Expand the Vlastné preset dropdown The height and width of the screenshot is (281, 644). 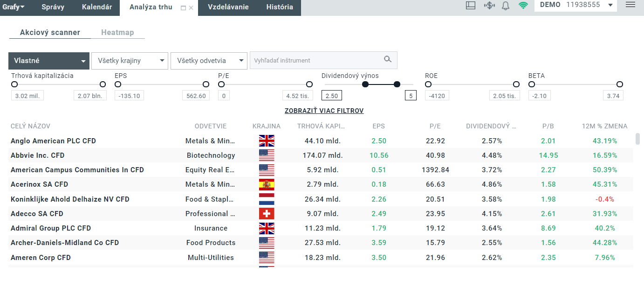[49, 61]
